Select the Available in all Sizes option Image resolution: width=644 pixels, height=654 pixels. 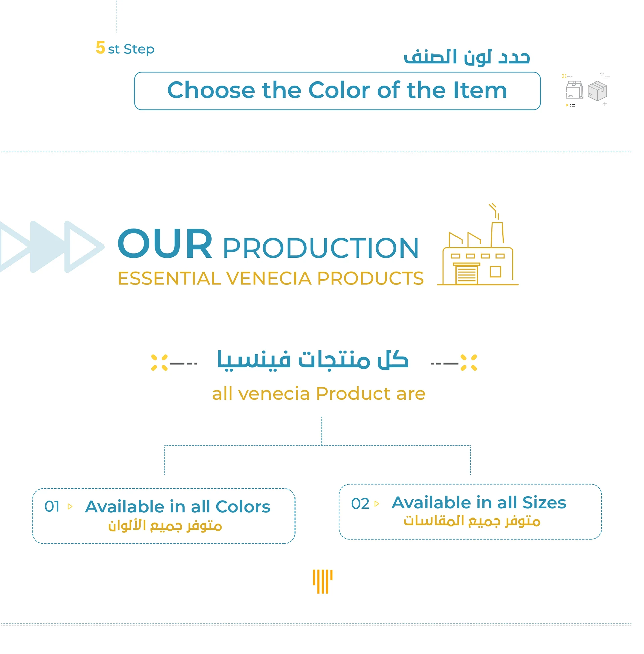pyautogui.click(x=479, y=502)
